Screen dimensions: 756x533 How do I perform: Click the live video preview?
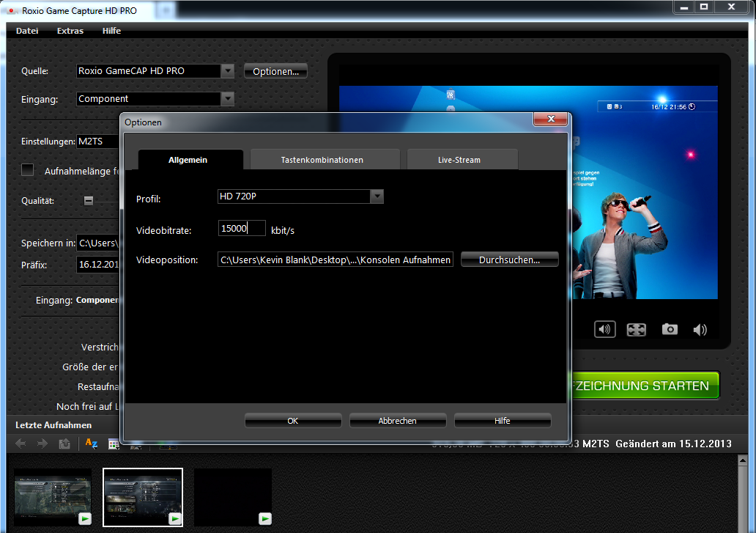tap(644, 192)
